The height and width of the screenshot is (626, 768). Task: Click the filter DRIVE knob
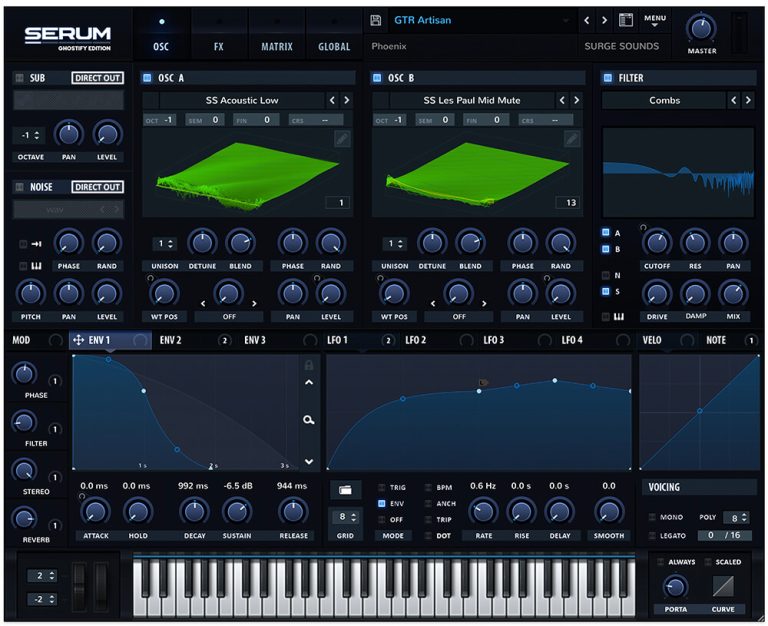click(x=657, y=294)
